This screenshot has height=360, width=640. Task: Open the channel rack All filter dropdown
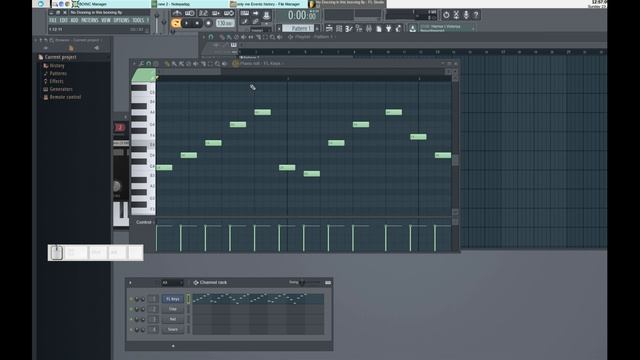(x=172, y=282)
